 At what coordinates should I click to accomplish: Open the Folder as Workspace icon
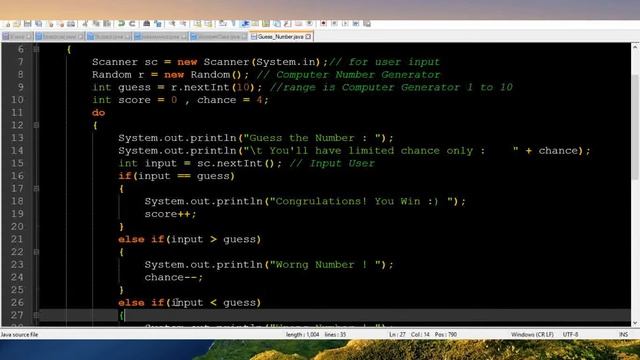(x=298, y=24)
